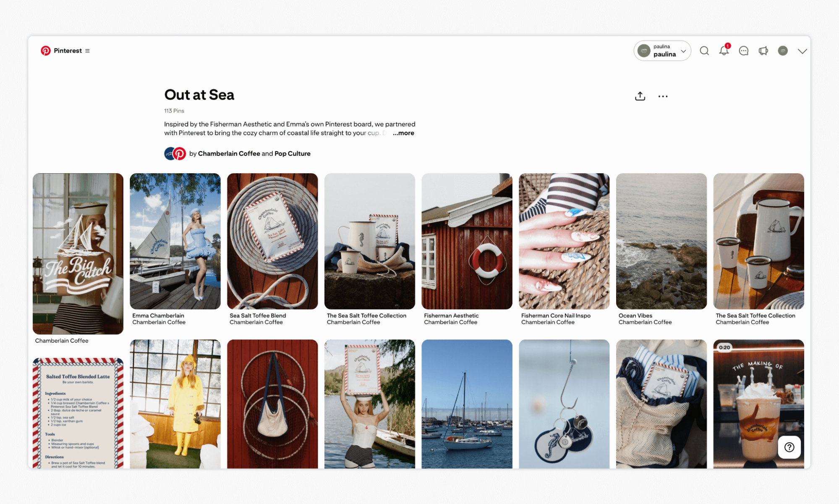Open the Pop Culture profile link
The height and width of the screenshot is (504, 839).
[293, 154]
